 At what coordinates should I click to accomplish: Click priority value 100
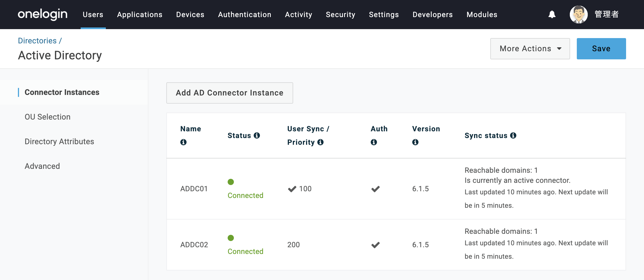click(x=305, y=189)
